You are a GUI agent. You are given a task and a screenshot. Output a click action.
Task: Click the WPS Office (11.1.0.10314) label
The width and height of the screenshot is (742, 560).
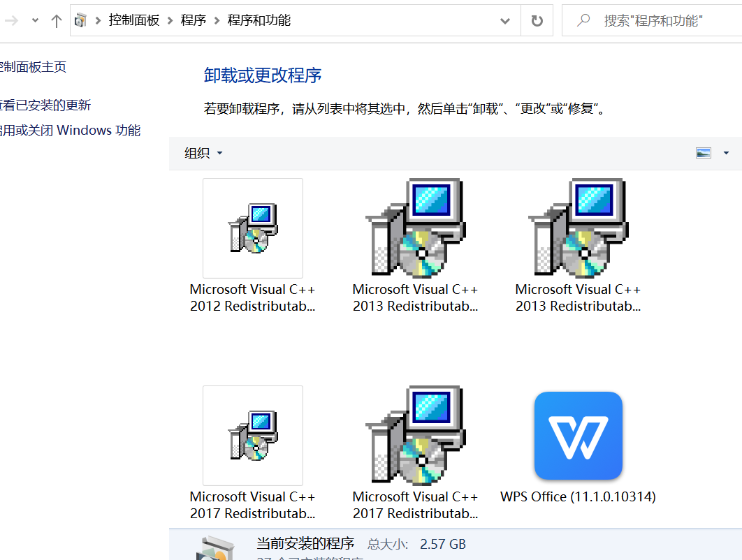click(579, 496)
